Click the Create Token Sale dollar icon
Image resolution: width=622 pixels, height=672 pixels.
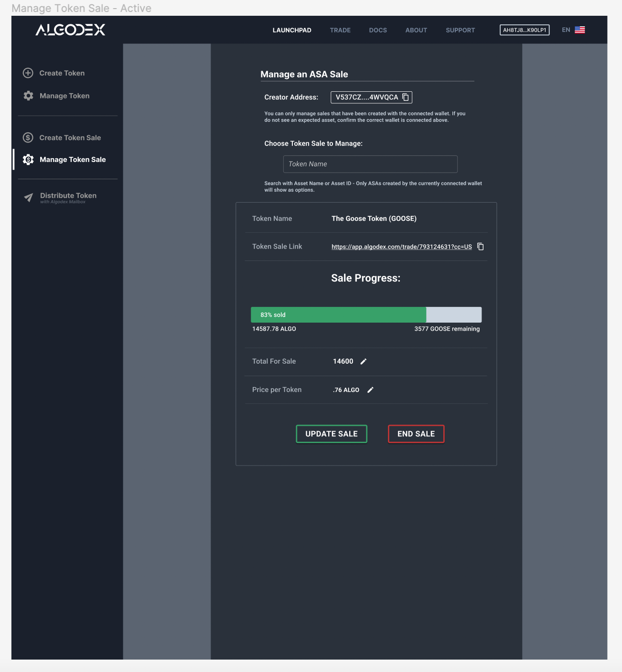[x=28, y=138]
